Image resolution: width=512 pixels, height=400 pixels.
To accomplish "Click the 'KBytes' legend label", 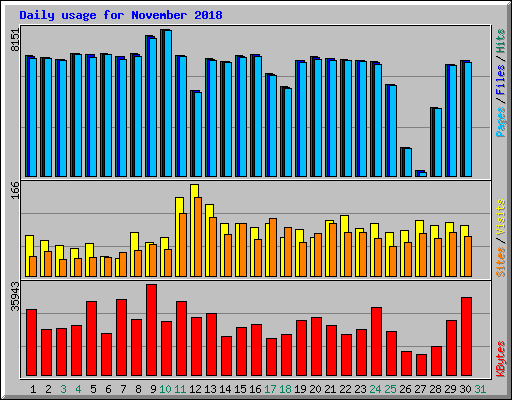I will point(501,359).
